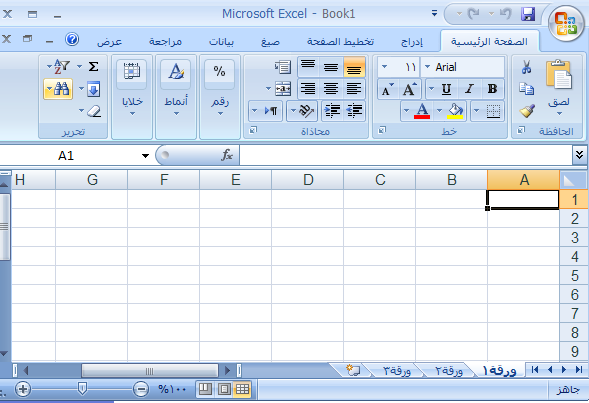The height and width of the screenshot is (403, 589).
Task: Toggle middle vertical alignment
Action: tap(331, 67)
